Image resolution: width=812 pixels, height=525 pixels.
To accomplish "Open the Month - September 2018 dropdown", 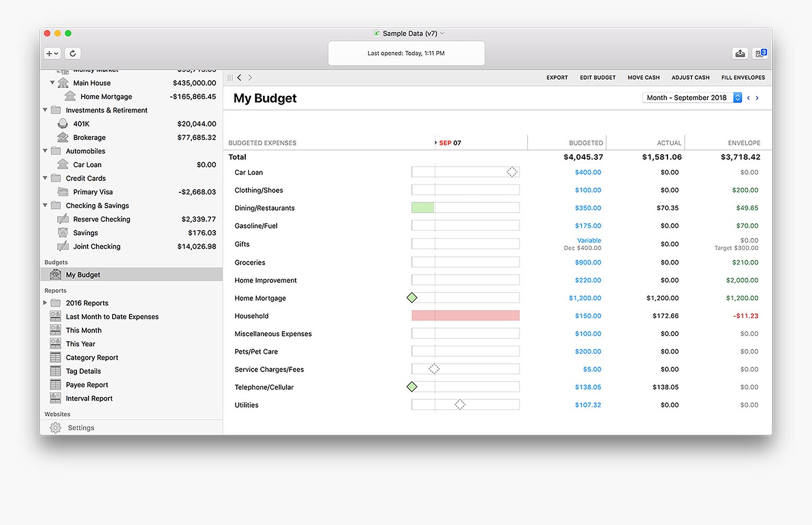I will click(x=692, y=97).
